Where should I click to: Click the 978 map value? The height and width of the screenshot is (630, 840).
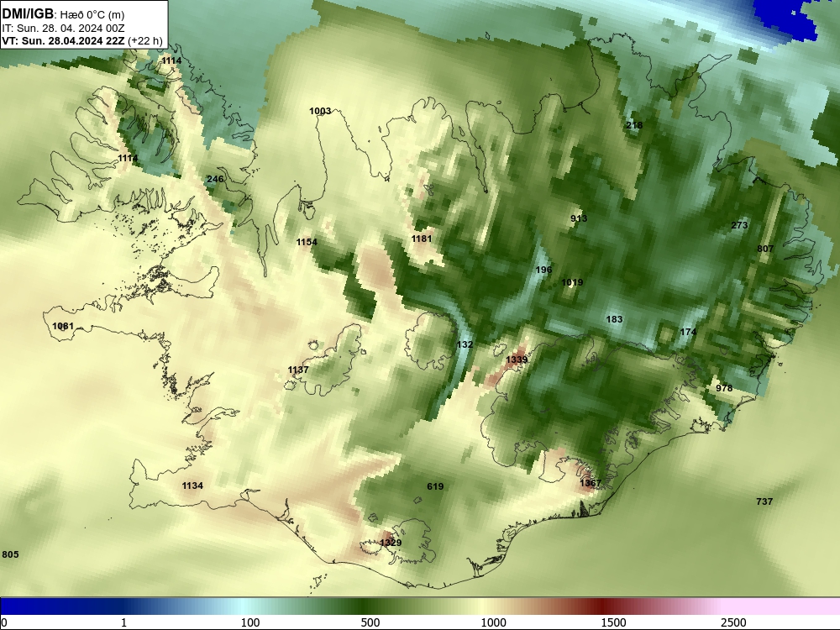click(724, 388)
